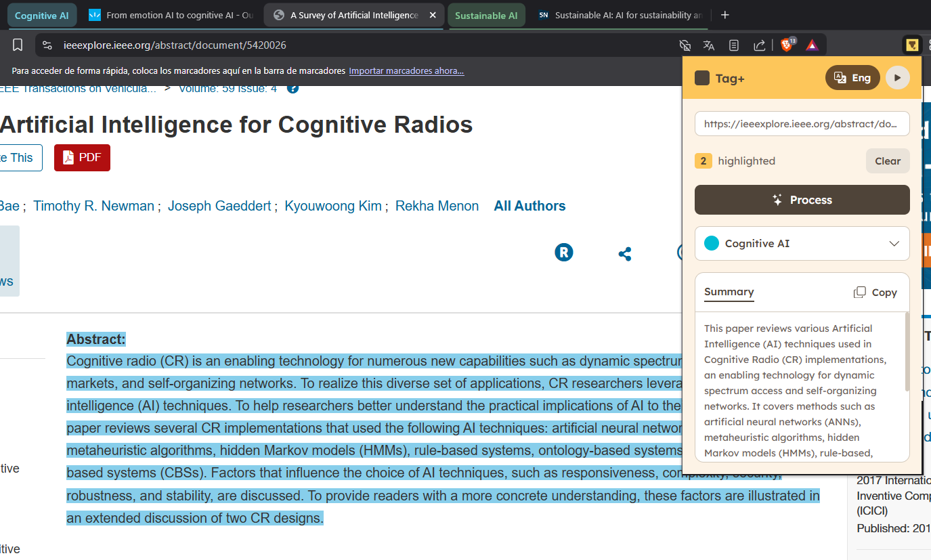931x560 pixels.
Task: Click the share page icon in address bar
Action: (x=759, y=45)
